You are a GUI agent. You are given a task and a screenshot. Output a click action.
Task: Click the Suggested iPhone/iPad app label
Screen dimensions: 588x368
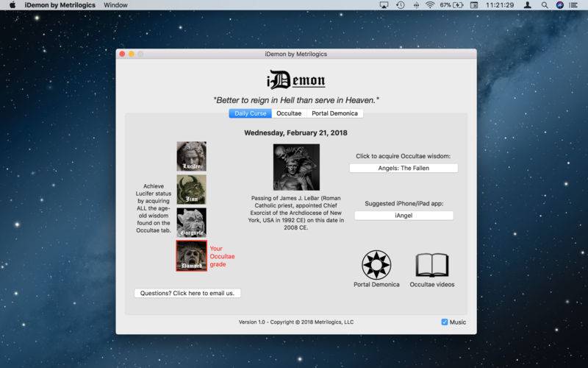click(x=404, y=204)
